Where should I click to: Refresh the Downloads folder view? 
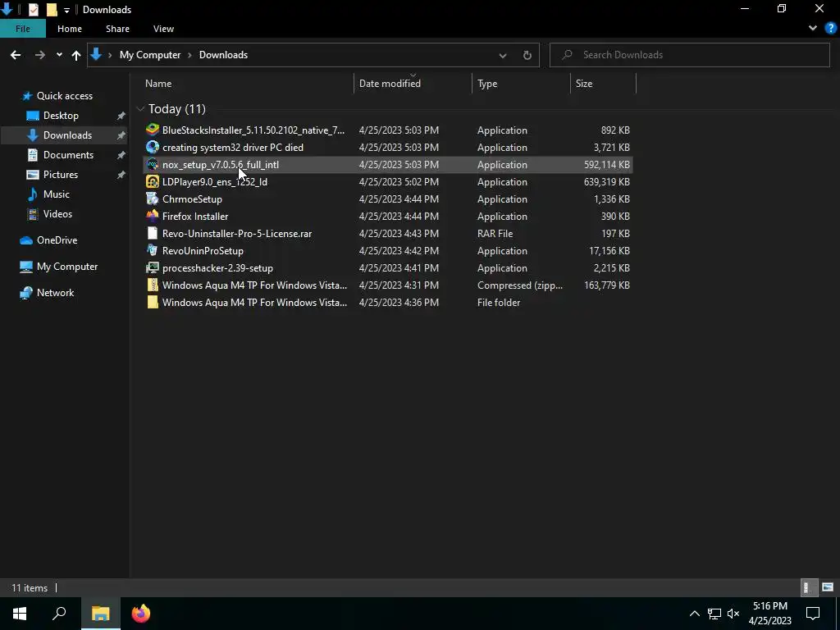point(527,55)
